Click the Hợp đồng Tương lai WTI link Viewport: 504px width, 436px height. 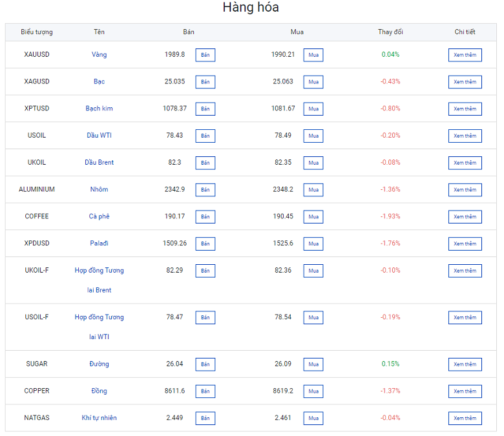point(99,326)
